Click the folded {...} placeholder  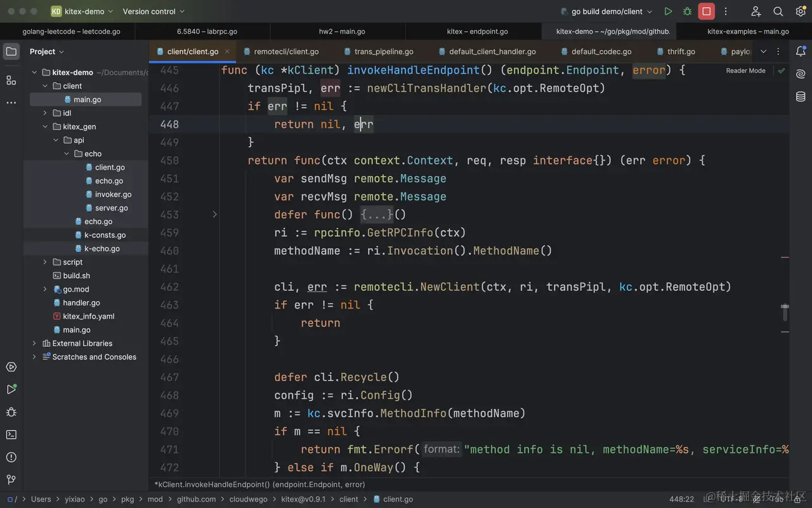click(377, 215)
